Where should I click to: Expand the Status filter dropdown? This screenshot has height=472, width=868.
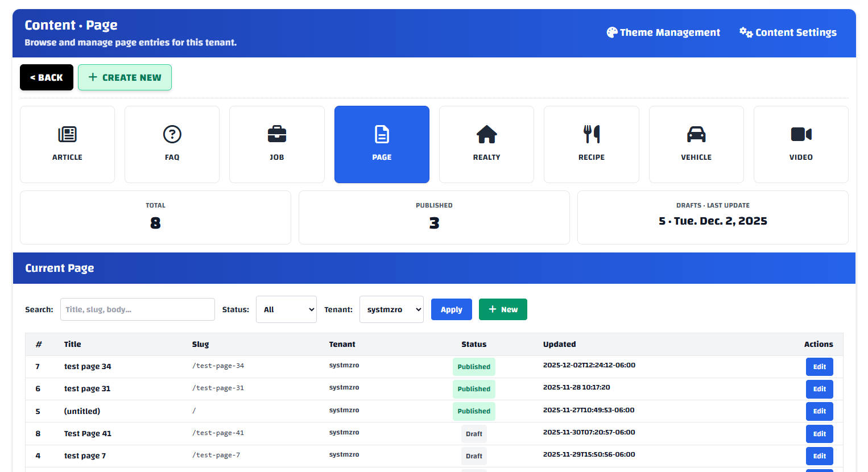(286, 309)
